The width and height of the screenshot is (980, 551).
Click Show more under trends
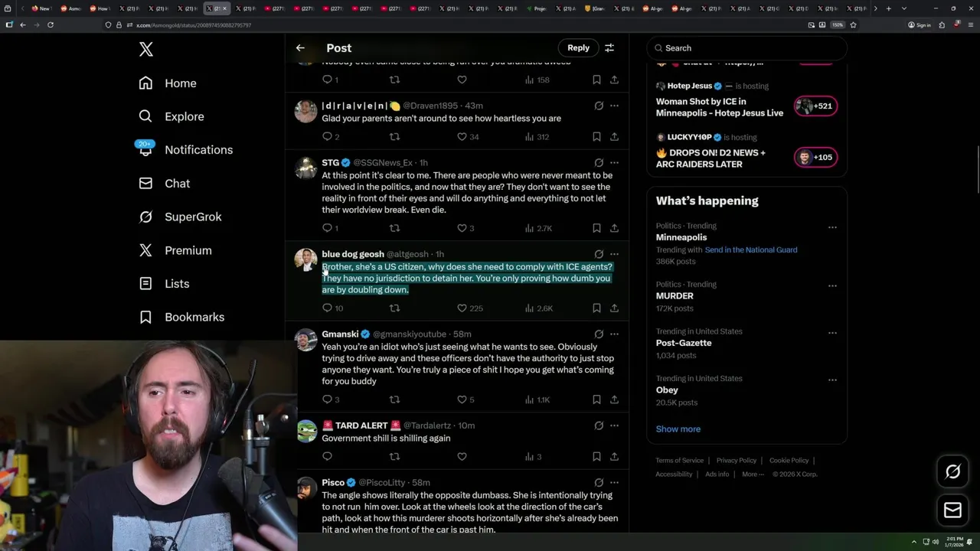click(678, 429)
